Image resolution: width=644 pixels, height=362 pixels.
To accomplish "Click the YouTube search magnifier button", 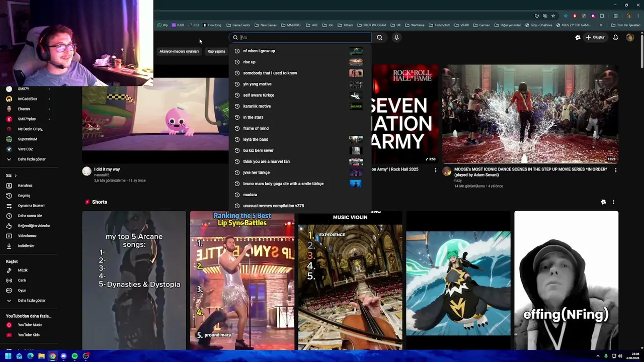I will click(379, 37).
